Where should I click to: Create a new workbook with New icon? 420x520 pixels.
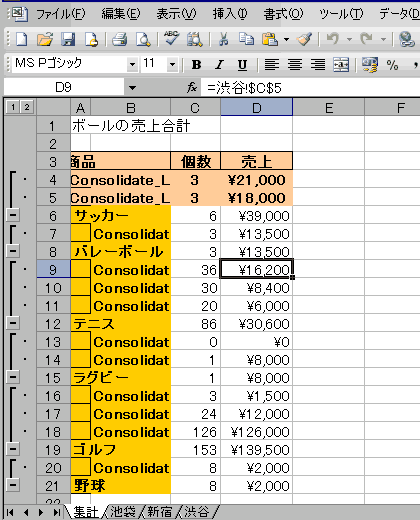click(x=22, y=39)
